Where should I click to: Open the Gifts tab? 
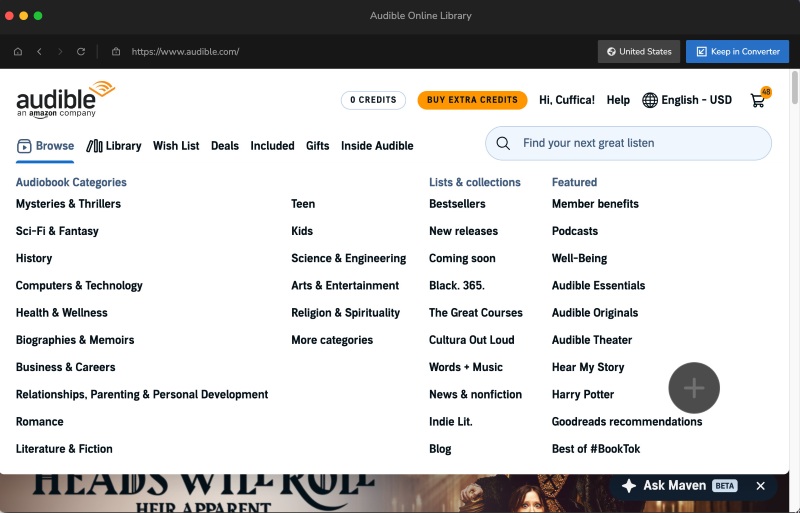point(317,146)
